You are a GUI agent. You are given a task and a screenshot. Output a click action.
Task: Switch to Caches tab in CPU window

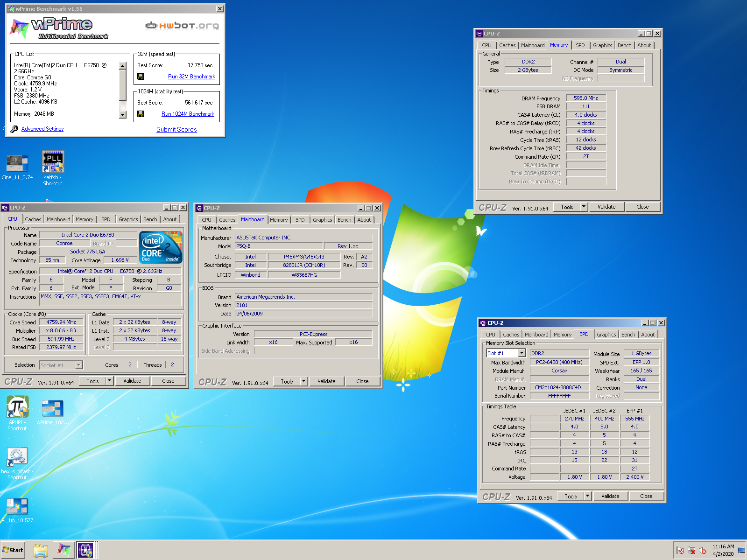tap(33, 219)
